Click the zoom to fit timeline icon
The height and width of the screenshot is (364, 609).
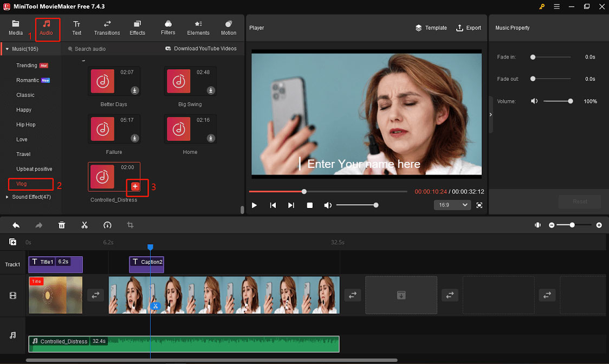pos(537,225)
